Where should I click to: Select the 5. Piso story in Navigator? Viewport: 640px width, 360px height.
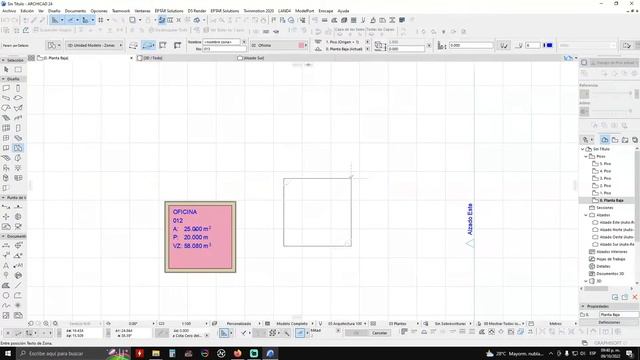(x=605, y=164)
